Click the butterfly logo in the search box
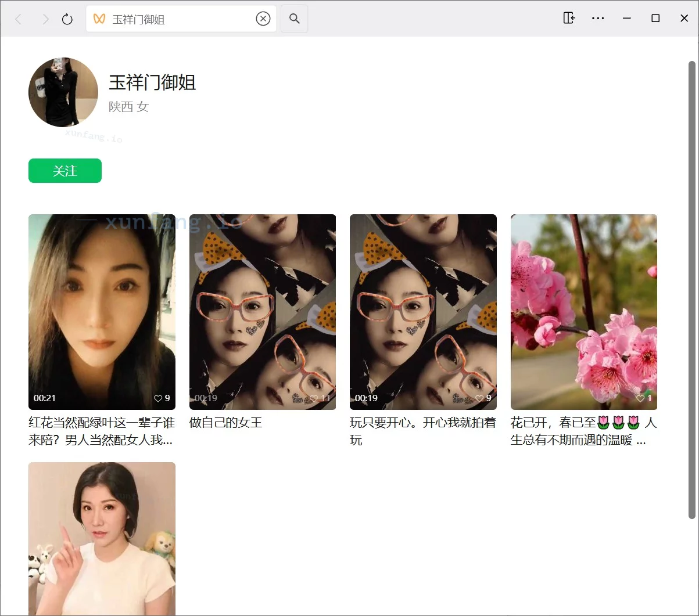The image size is (699, 616). click(99, 19)
